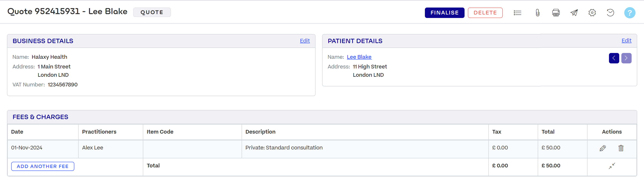Edit the Business Details section
The width and height of the screenshot is (644, 185).
(x=304, y=41)
